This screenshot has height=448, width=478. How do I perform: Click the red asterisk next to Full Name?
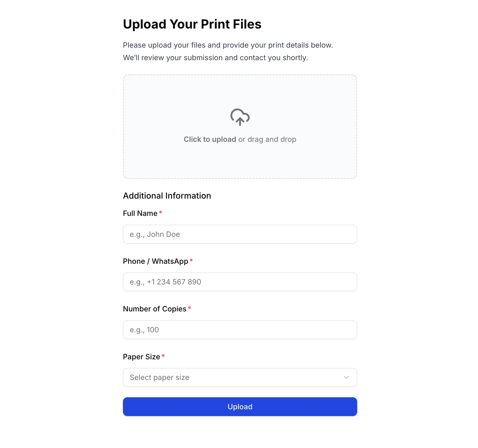coord(160,212)
